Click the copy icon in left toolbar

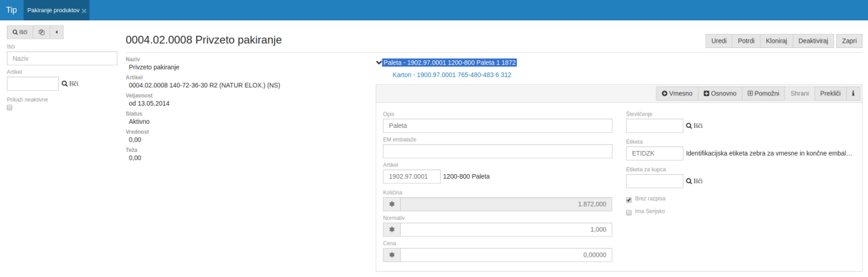tap(41, 32)
